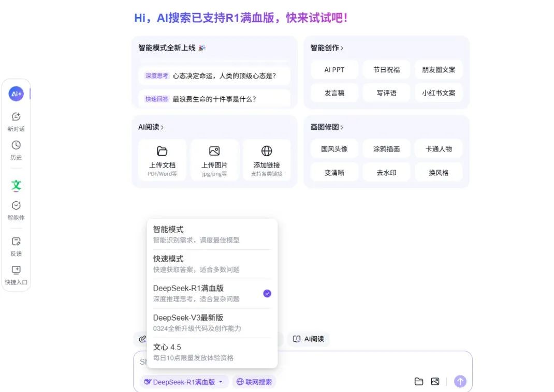Click the 去水印 button
The width and height of the screenshot is (554, 392).
click(387, 173)
